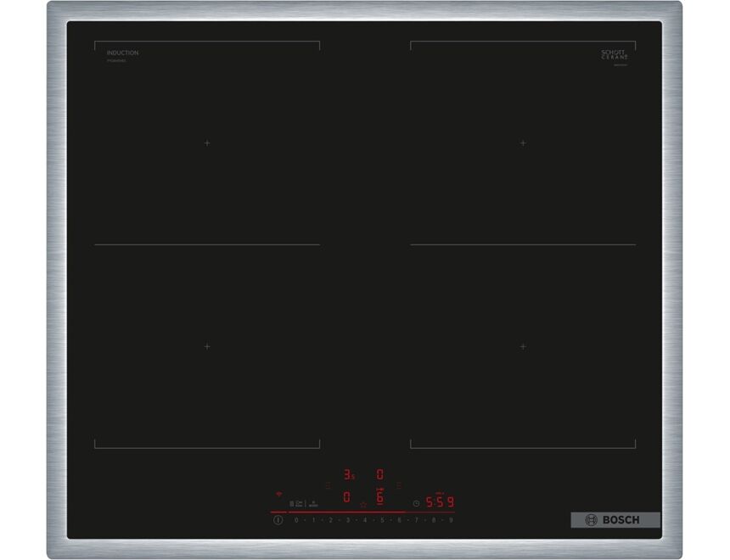
Task: Tap 0 on the power level scale
Action: pos(296,519)
